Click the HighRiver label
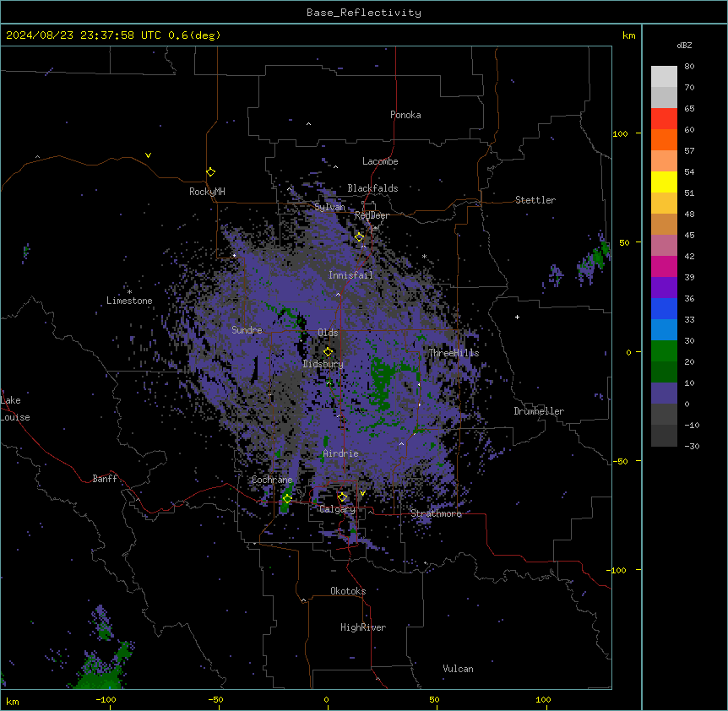Viewport: 728px width, 711px height. tap(363, 627)
